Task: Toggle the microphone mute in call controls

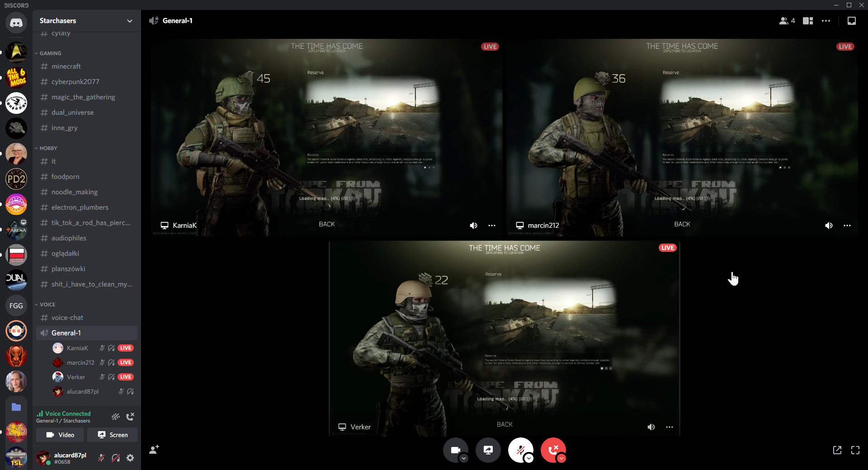Action: click(520, 450)
